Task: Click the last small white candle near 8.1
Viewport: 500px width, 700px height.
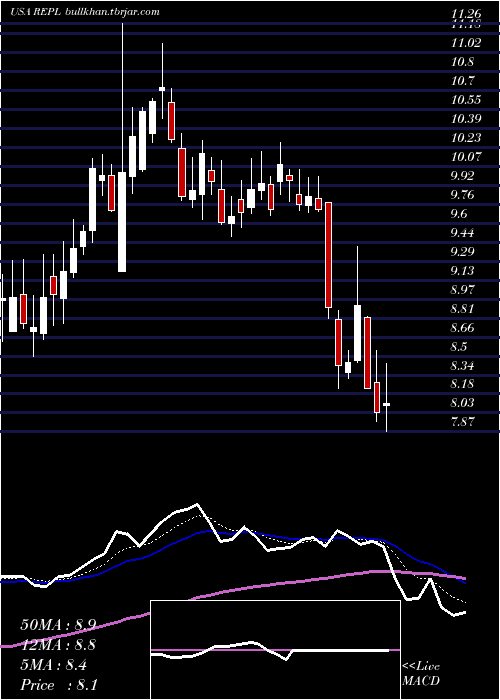Action: (387, 404)
